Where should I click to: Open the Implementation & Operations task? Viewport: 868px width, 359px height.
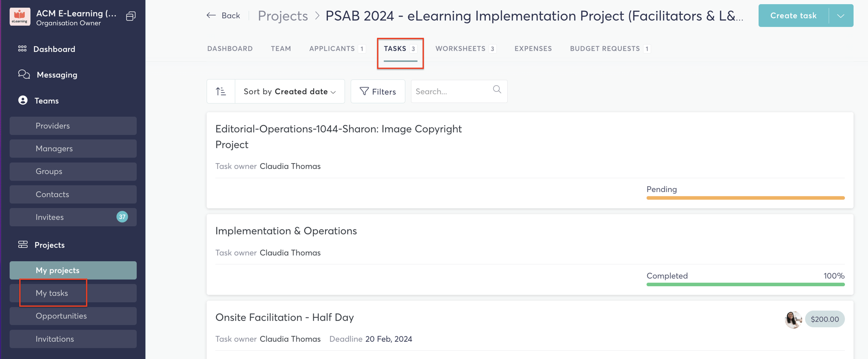286,231
